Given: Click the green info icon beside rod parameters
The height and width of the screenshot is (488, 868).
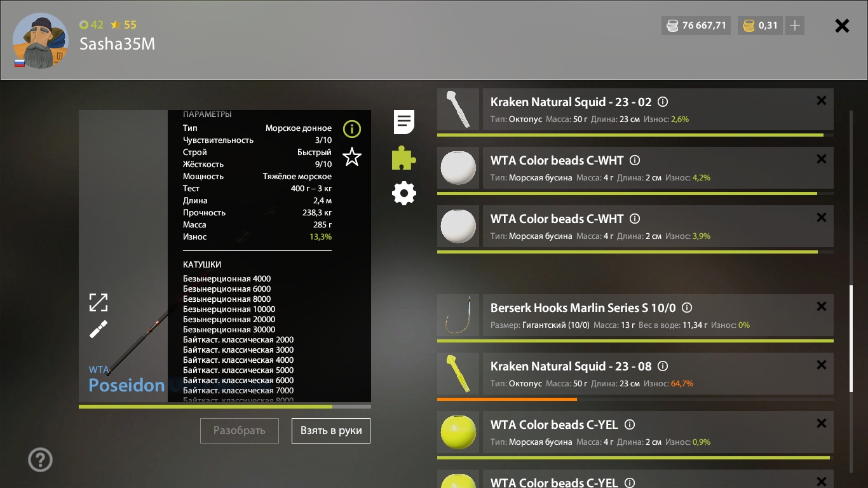Looking at the screenshot, I should 351,130.
